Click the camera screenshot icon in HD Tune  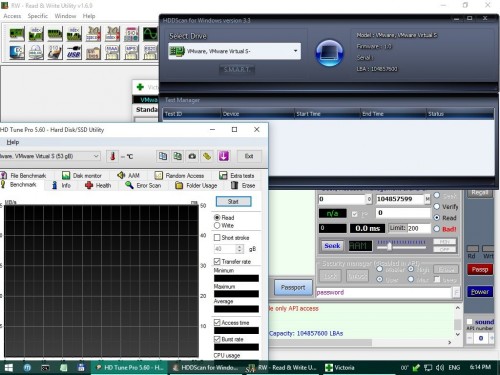192,156
